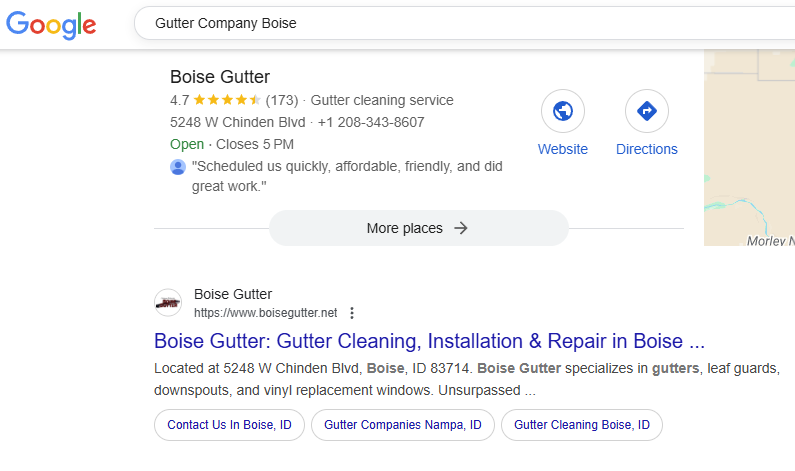The height and width of the screenshot is (471, 795).
Task: Click the star rating for Boise Gutter
Action: 227,100
